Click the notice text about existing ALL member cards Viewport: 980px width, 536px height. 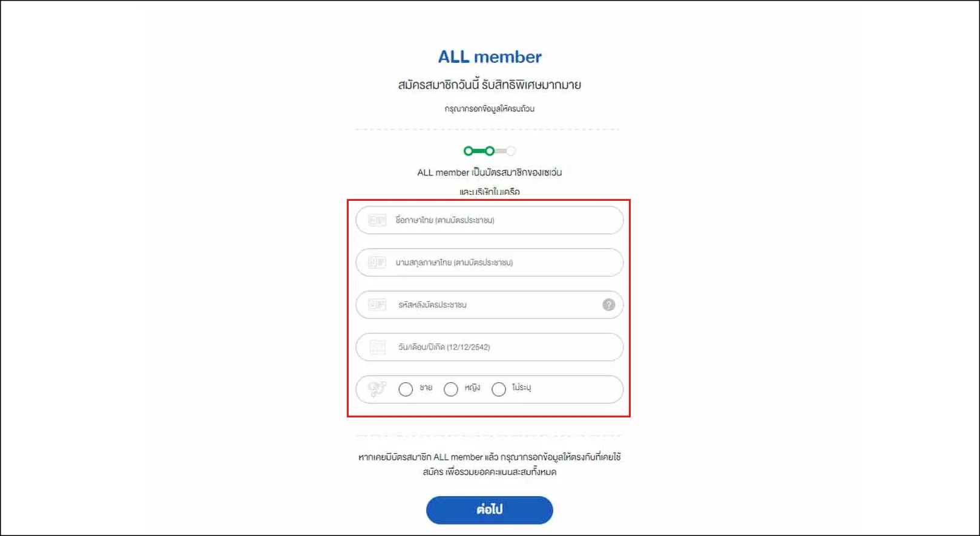click(490, 464)
